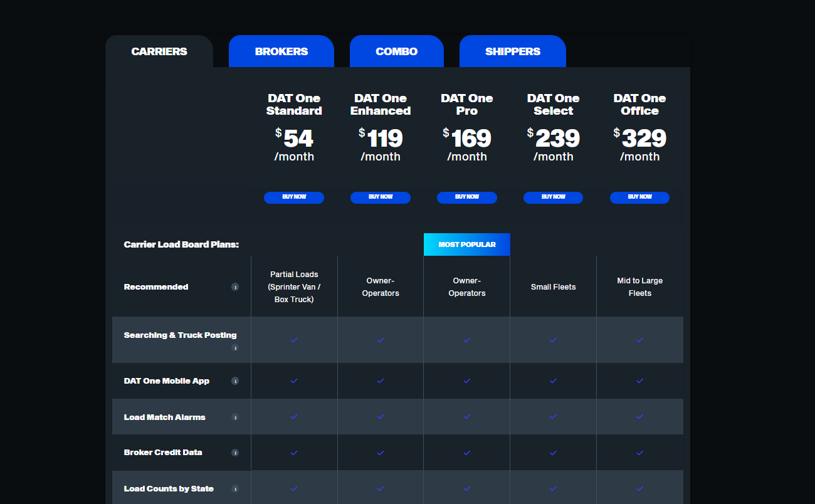Click the $54 /month price

pos(294,145)
